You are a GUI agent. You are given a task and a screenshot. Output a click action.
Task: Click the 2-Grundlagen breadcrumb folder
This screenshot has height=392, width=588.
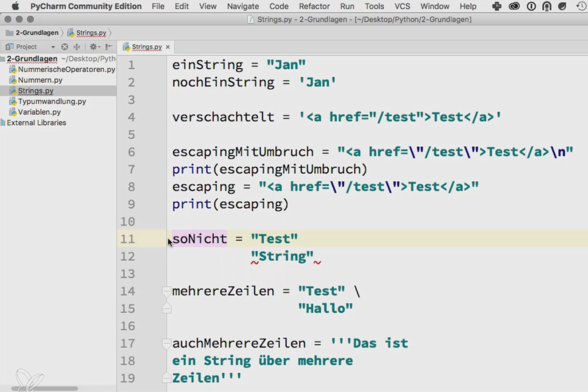[x=32, y=33]
